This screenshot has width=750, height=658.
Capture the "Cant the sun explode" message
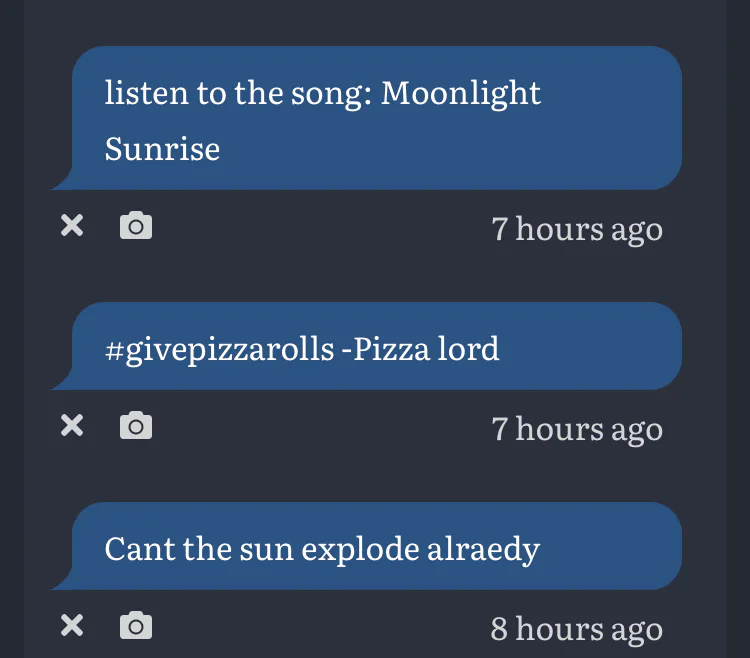(x=136, y=626)
